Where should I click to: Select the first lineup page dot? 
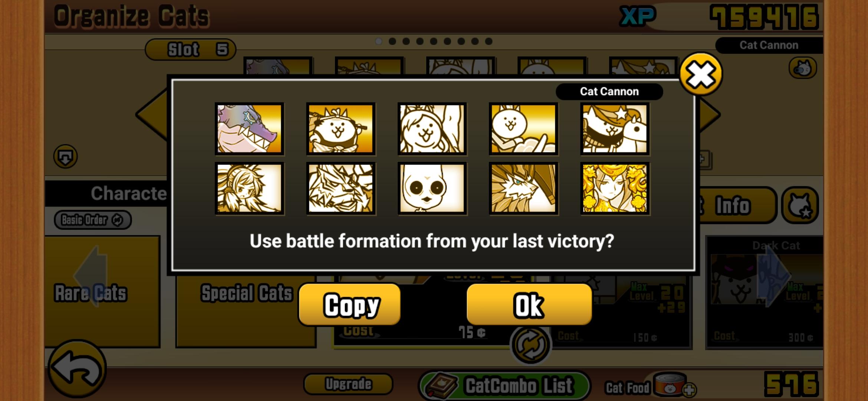378,41
